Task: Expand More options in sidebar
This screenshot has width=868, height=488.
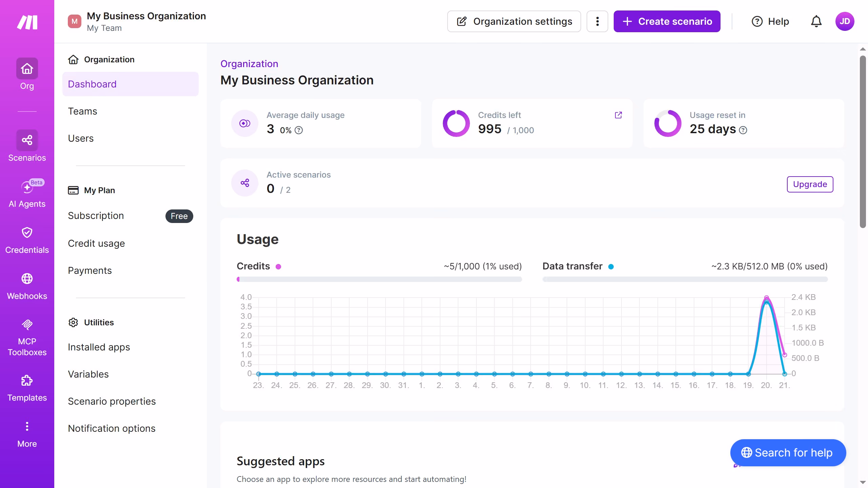Action: click(x=27, y=434)
